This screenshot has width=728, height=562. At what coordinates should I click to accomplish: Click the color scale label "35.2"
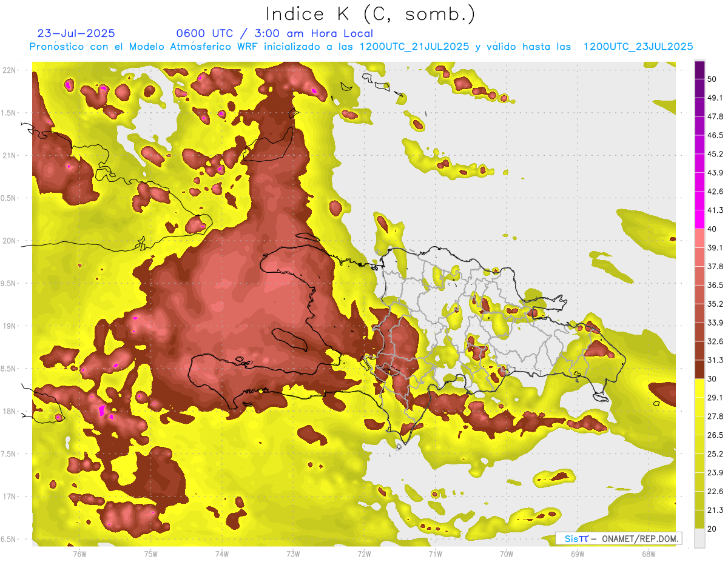715,304
